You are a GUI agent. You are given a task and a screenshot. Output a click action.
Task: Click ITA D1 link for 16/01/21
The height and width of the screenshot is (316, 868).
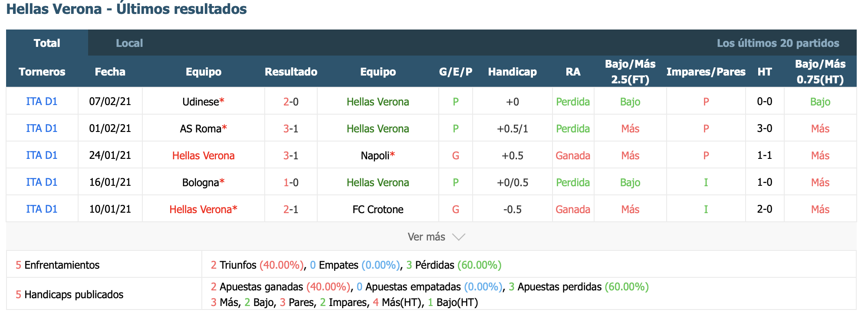tap(42, 182)
